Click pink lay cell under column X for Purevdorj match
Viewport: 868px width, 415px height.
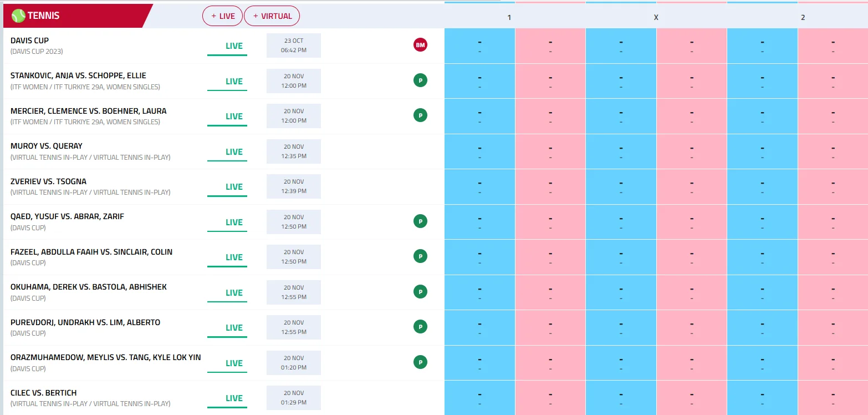click(x=692, y=327)
